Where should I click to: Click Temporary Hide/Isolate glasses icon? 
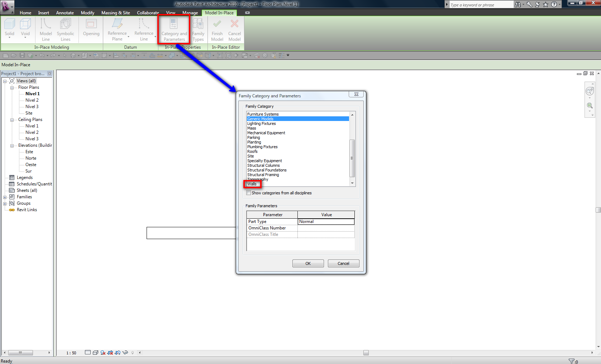pyautogui.click(x=125, y=353)
